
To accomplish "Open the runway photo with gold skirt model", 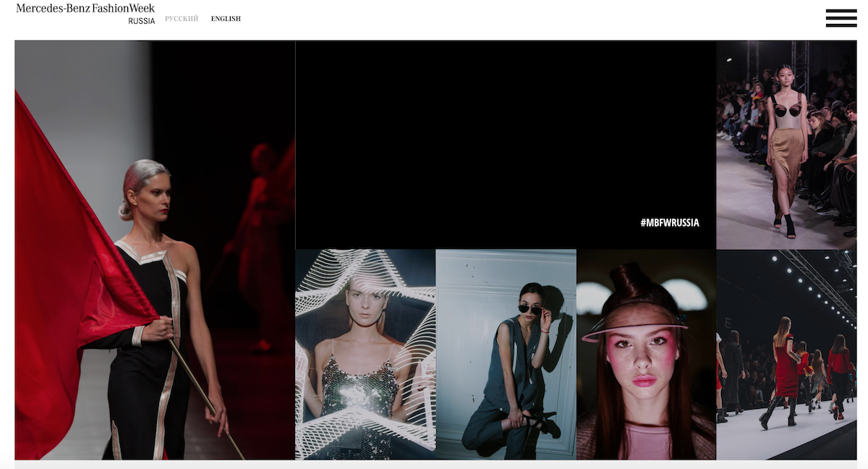I will [x=786, y=145].
